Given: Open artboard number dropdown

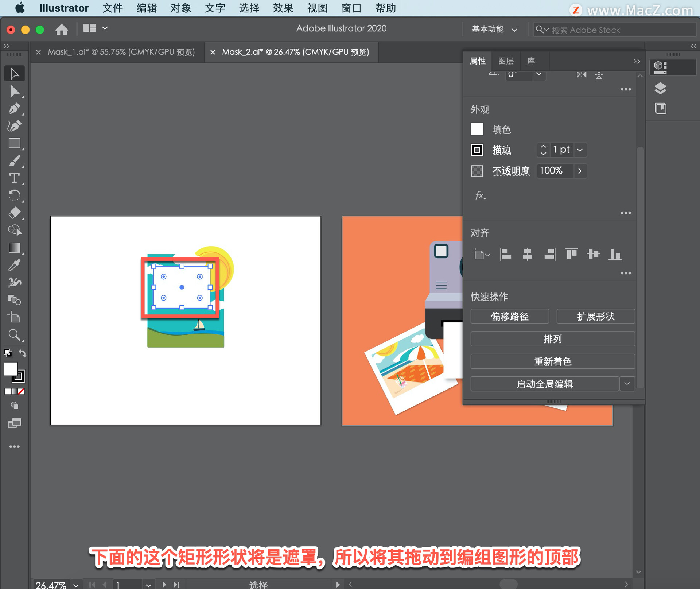Looking at the screenshot, I should pyautogui.click(x=148, y=585).
